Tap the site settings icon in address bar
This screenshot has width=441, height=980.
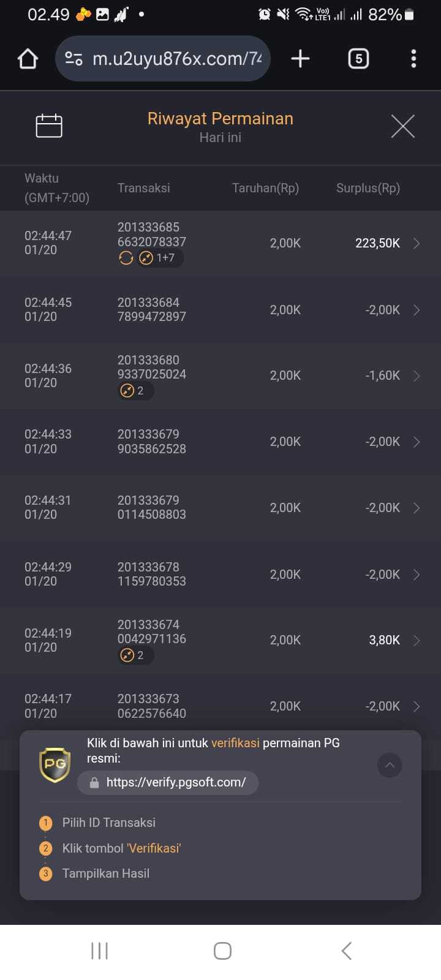(x=74, y=59)
